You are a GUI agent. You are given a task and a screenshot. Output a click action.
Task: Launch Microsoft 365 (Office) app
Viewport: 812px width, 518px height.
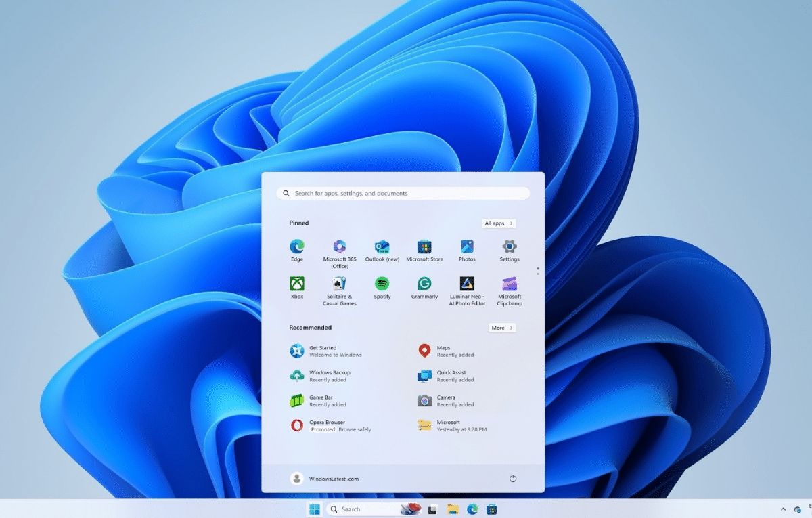[339, 247]
